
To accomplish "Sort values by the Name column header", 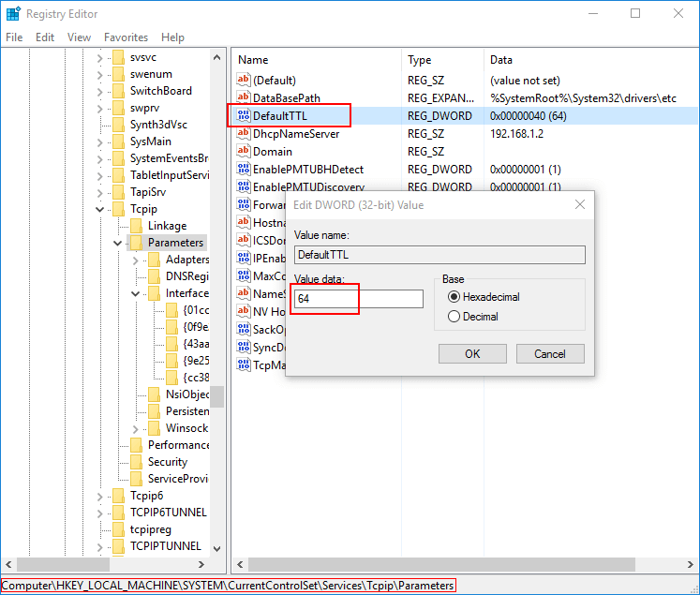I will click(x=317, y=60).
